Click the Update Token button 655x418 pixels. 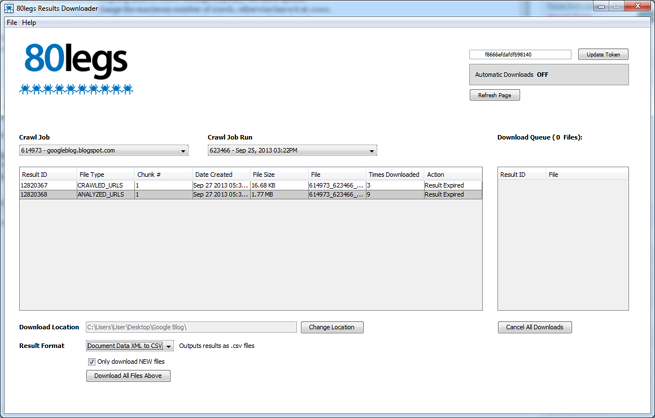(603, 54)
